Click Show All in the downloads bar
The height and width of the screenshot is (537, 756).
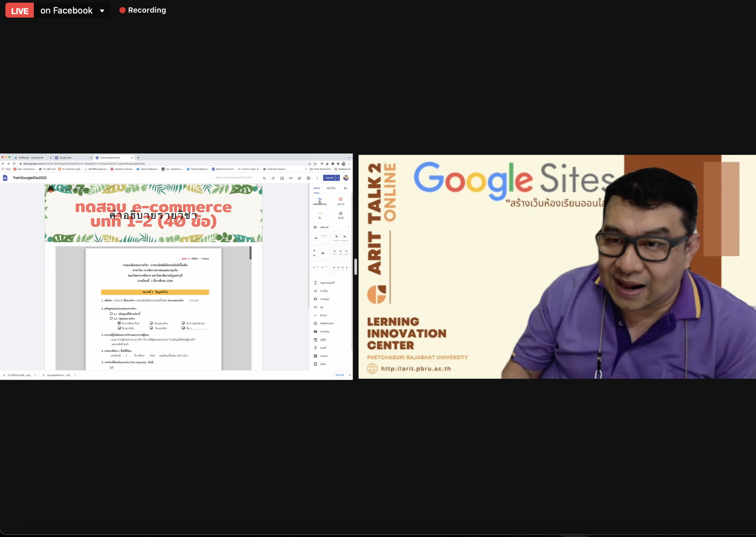tap(340, 375)
